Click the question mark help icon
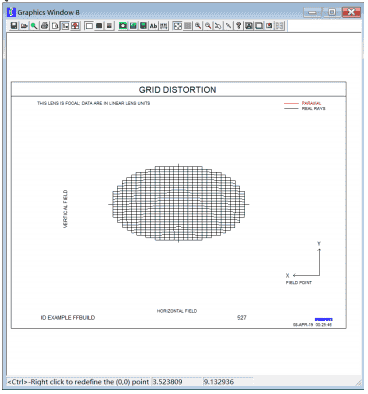This screenshot has height=394, width=368. click(238, 26)
